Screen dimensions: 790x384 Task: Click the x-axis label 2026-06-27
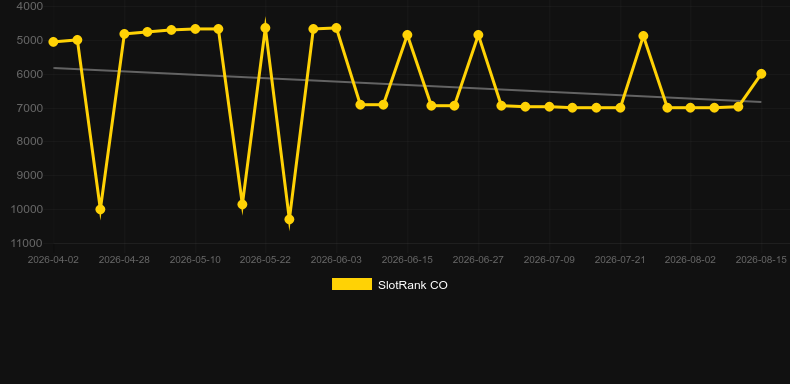click(478, 260)
